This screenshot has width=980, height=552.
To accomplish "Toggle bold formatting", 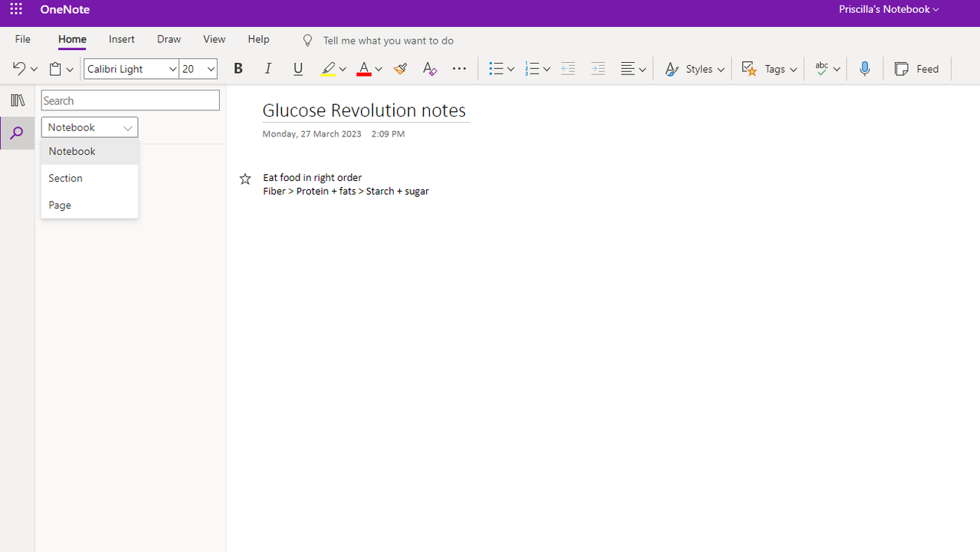I will tap(238, 69).
